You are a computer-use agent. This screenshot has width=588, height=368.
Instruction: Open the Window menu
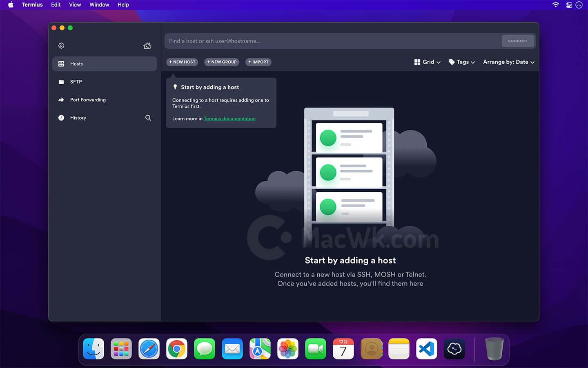(99, 5)
